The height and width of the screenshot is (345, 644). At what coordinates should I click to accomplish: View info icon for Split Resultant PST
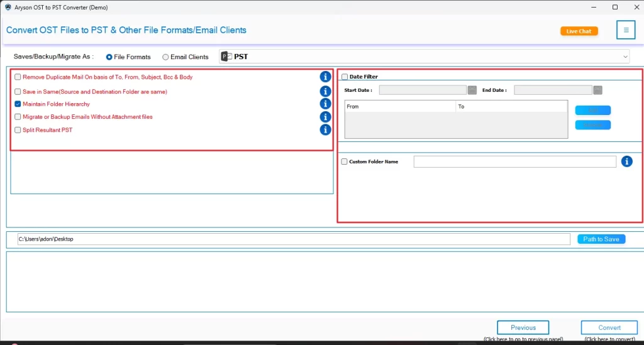tap(325, 129)
